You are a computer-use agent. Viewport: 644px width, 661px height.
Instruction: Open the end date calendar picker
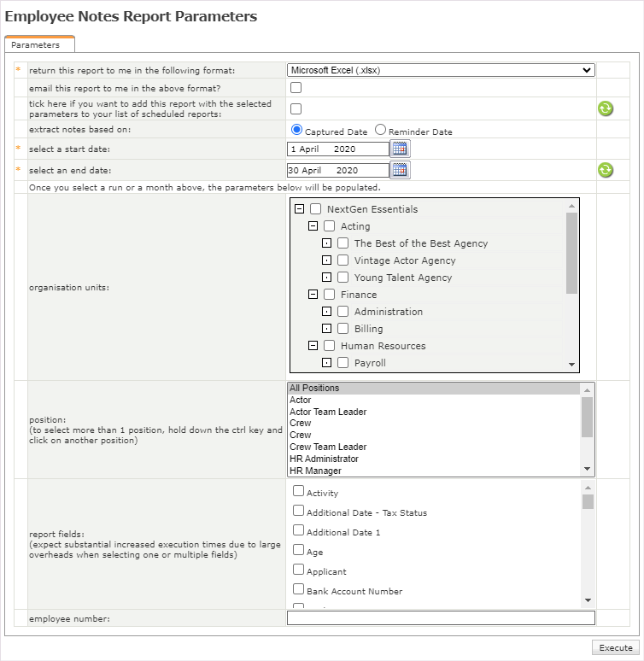tap(400, 170)
